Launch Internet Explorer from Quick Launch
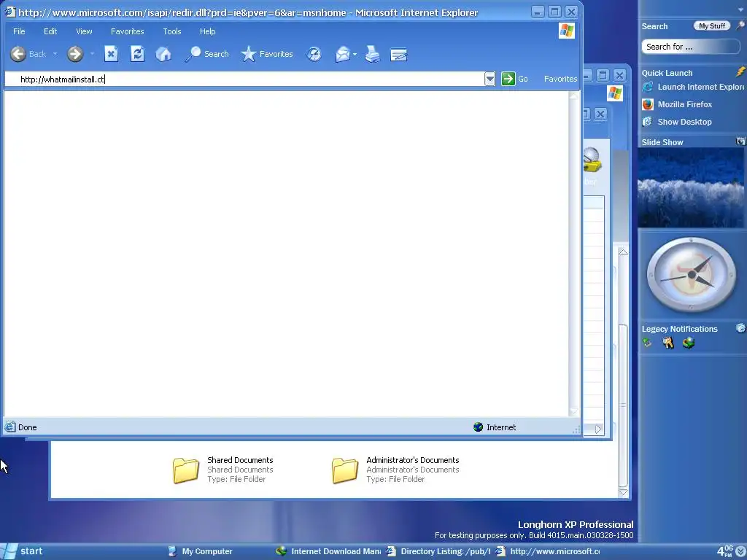Viewport: 747px width, 560px height. point(700,87)
